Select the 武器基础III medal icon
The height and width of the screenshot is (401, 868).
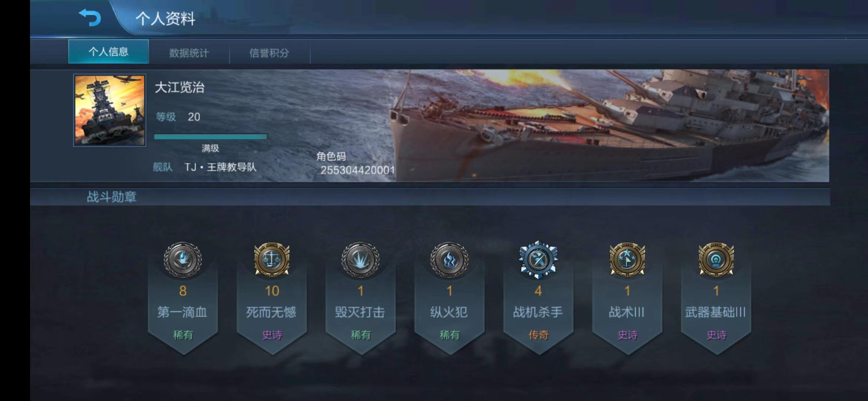tap(716, 260)
